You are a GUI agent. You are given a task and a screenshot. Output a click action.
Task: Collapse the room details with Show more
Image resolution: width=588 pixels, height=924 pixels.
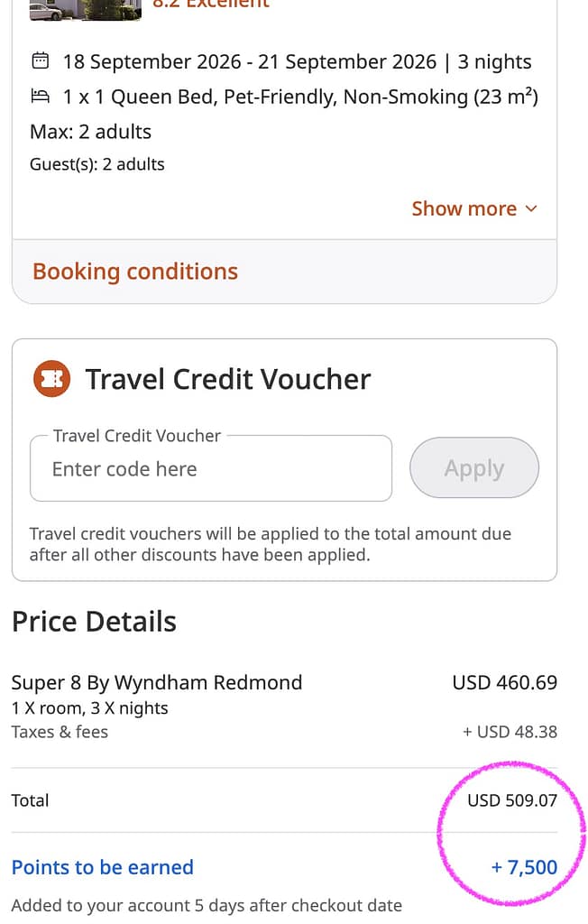click(464, 208)
